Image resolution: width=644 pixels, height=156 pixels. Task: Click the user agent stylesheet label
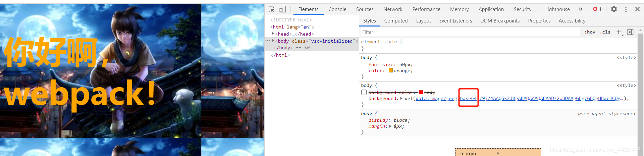[607, 114]
